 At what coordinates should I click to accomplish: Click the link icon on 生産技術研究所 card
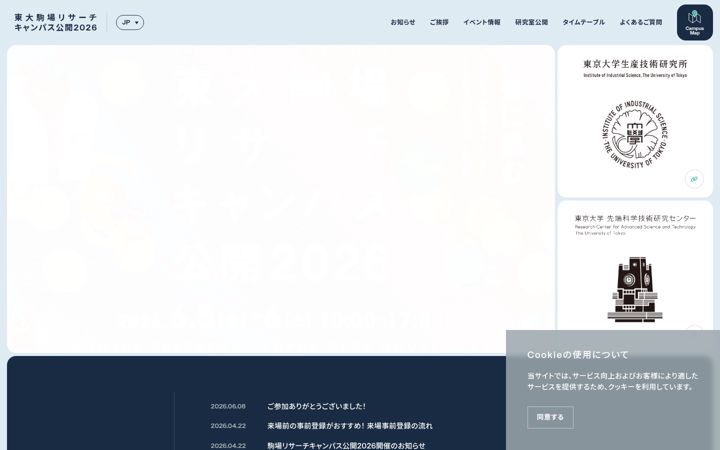(x=694, y=179)
